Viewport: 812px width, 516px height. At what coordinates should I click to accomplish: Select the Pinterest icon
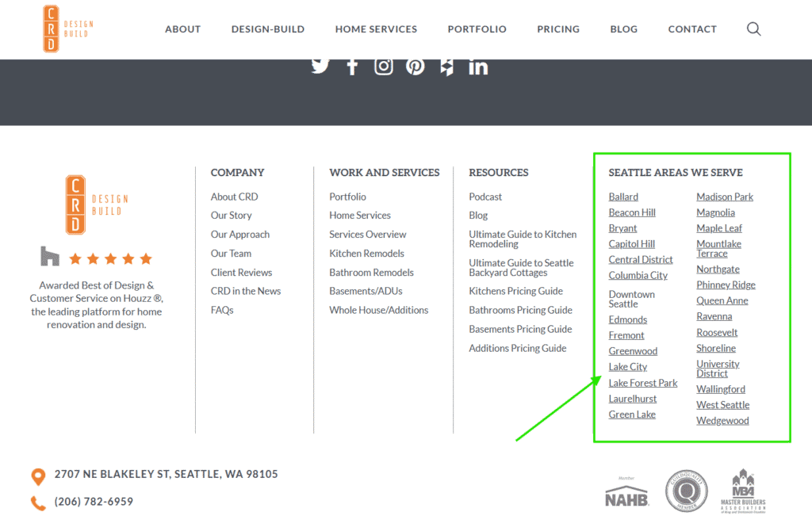coord(415,67)
